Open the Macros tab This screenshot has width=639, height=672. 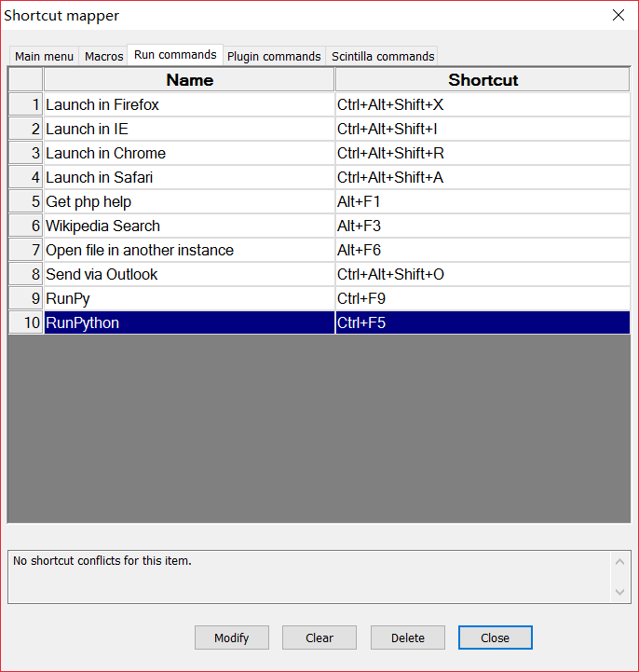click(104, 56)
